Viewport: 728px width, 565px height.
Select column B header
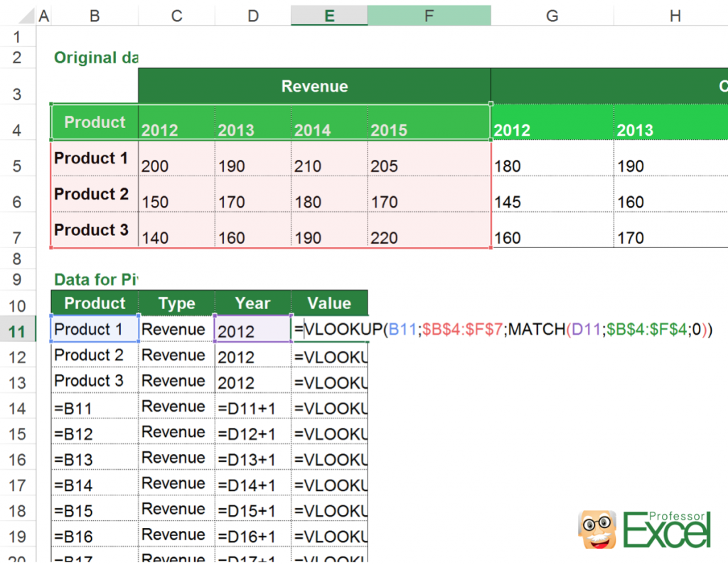click(95, 14)
